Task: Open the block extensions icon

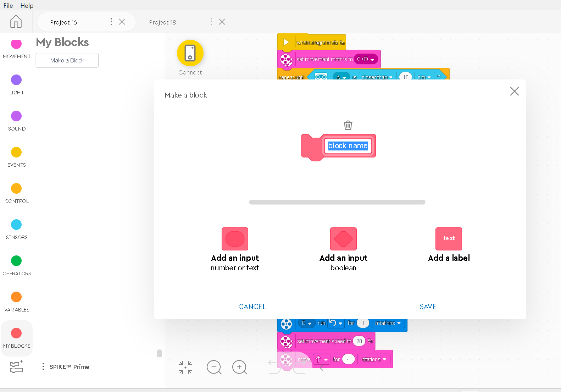Action: point(16,366)
